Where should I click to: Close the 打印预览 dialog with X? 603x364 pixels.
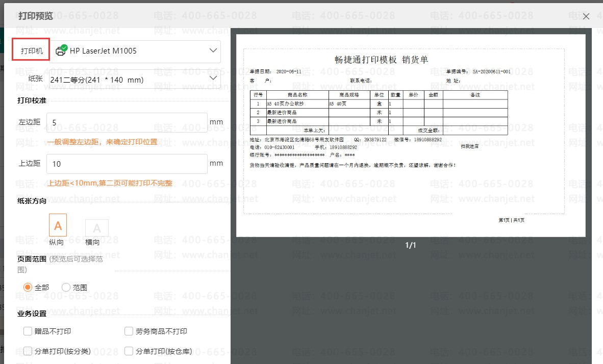tap(586, 16)
